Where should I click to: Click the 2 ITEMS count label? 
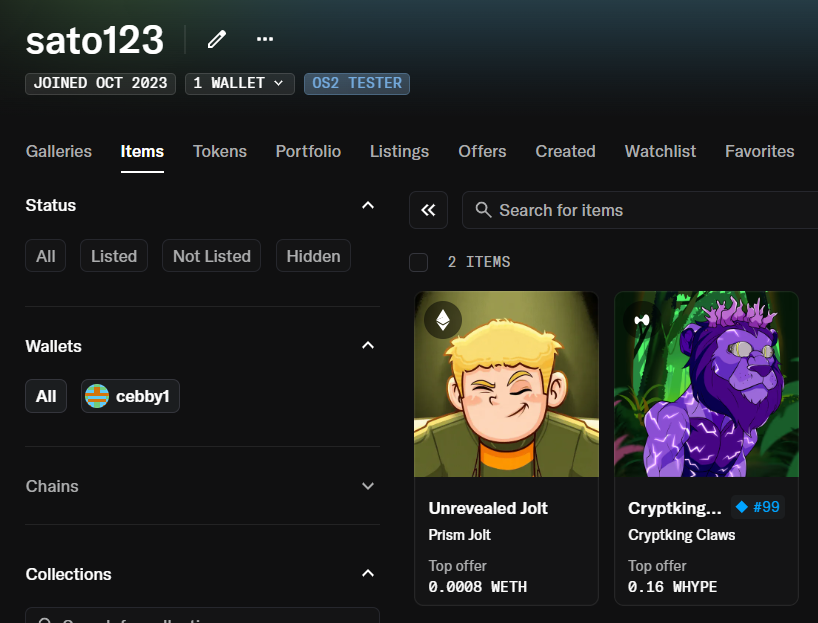(x=479, y=262)
